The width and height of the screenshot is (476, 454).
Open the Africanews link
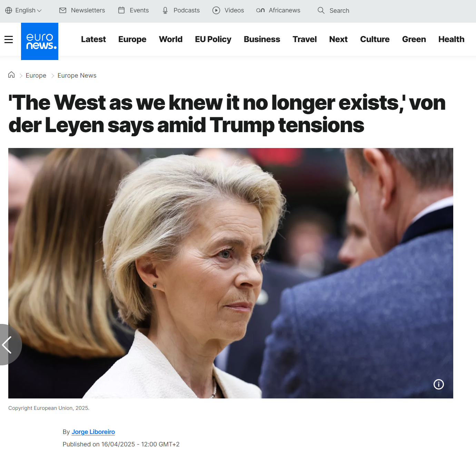(278, 10)
